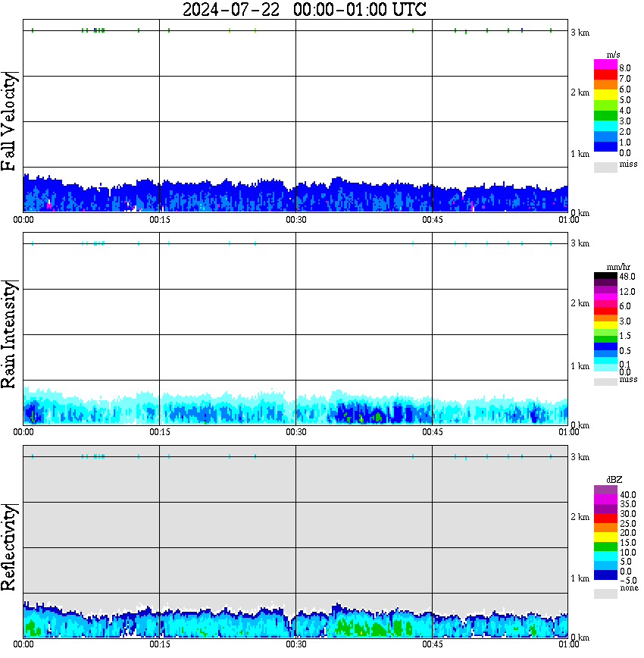The height and width of the screenshot is (658, 644).
Task: Click 'miss' label in the Fall Velocity legend
Action: (x=628, y=164)
